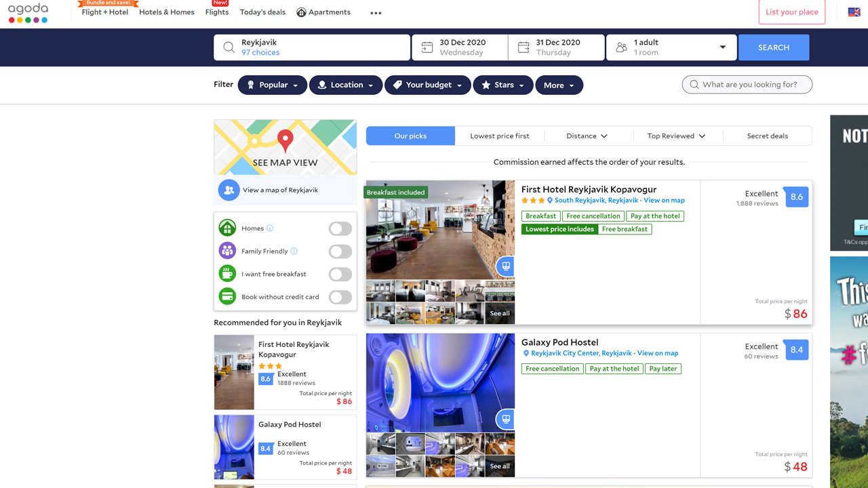Viewport: 868px width, 488px height.
Task: Click transit badge on First Hotel photo
Action: pos(505,266)
